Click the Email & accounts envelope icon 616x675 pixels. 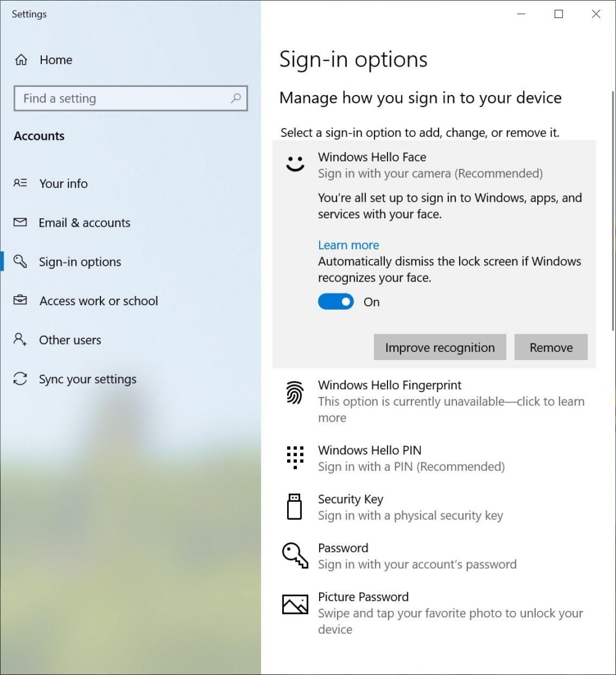pyautogui.click(x=20, y=222)
